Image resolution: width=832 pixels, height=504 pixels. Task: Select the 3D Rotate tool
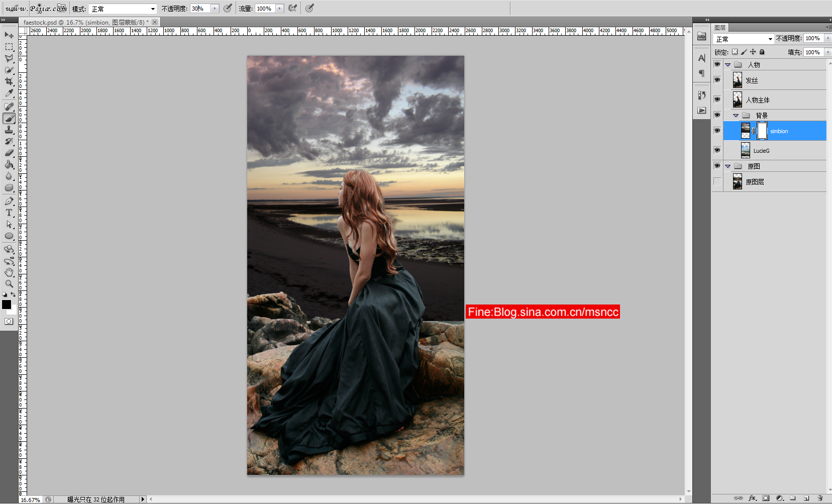[9, 249]
